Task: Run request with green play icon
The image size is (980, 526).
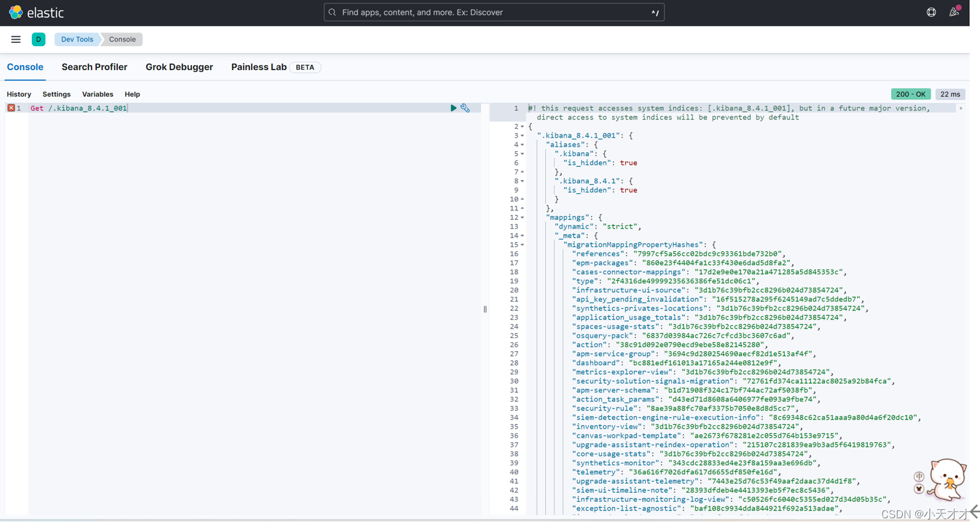Action: pos(454,108)
